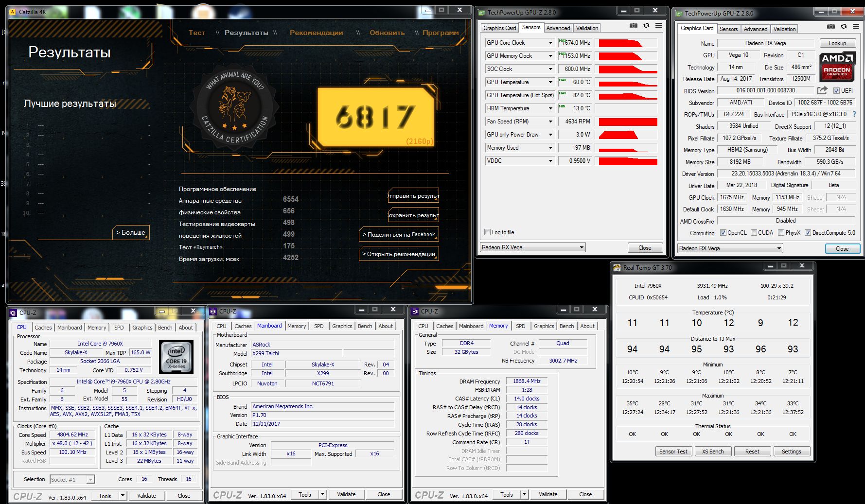This screenshot has height=504, width=865.
Task: Open Tools dropdown arrow in CPU-Z Memory window
Action: click(x=524, y=494)
